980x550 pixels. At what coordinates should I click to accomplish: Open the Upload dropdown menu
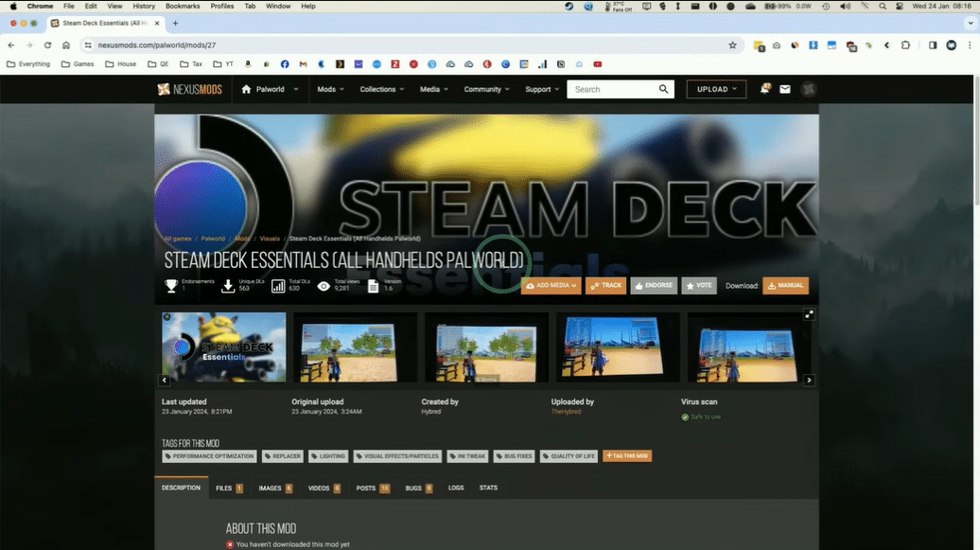(x=716, y=89)
